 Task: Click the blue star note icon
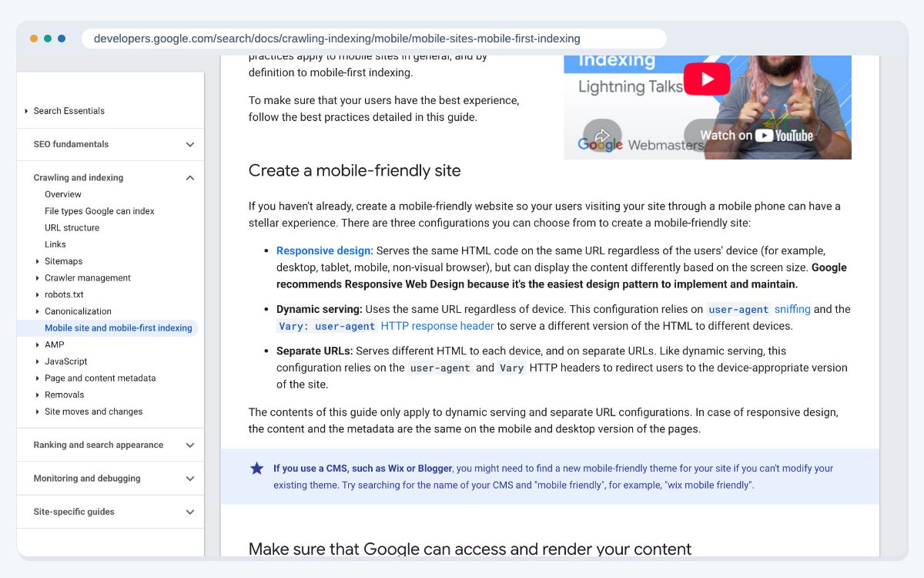[x=256, y=469]
